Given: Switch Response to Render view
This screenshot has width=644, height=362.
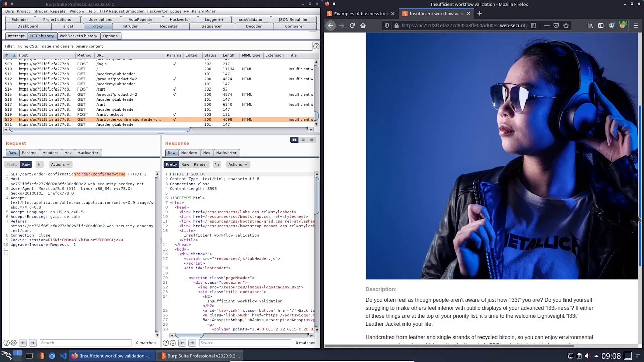Looking at the screenshot, I should coord(200,164).
